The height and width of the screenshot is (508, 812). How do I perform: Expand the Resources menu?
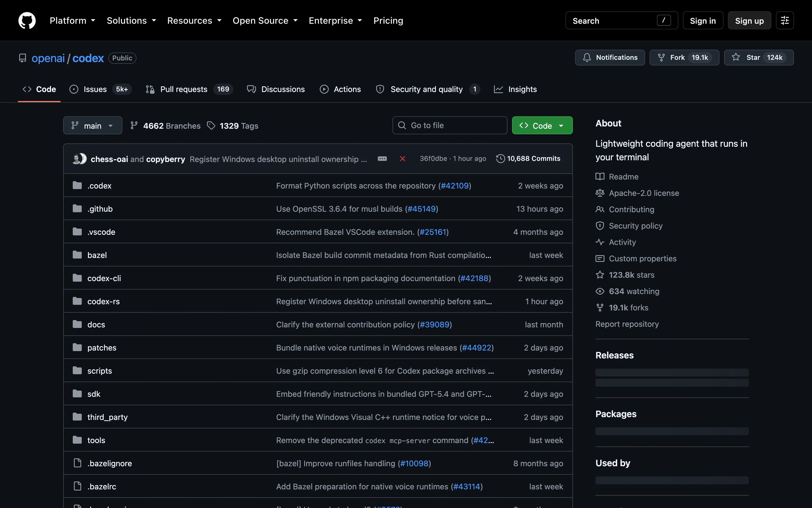(194, 21)
